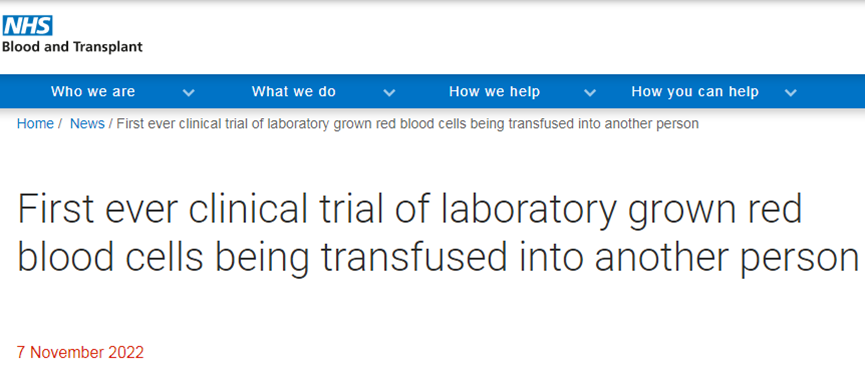Go to the Home breadcrumb link

(x=35, y=124)
